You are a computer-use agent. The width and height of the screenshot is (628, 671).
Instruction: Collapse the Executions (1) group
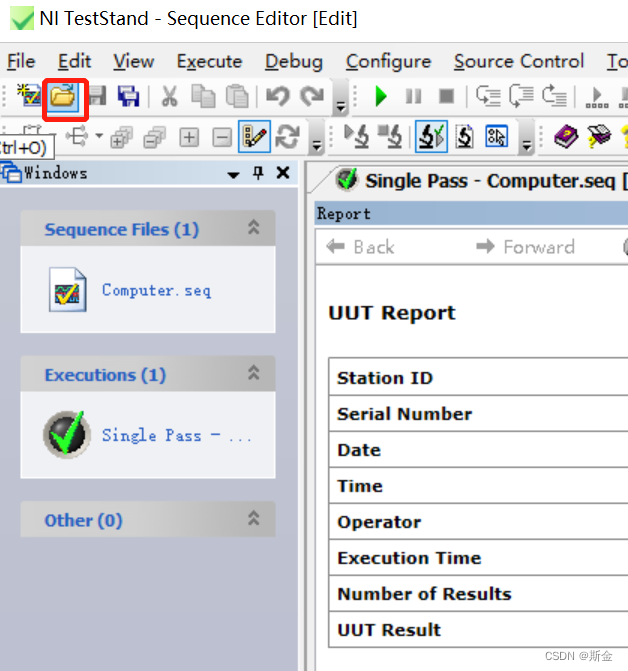pos(254,373)
